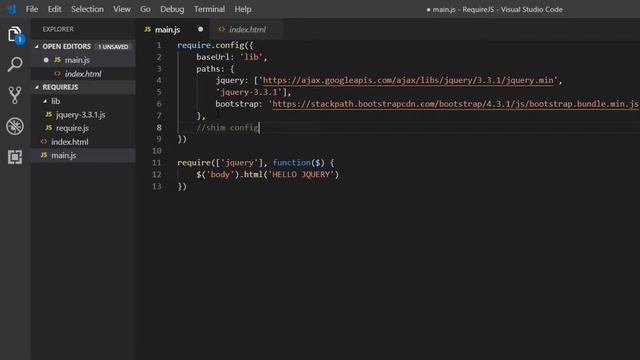Open the Debug view in the activity bar
This screenshot has height=360, width=640.
15,126
